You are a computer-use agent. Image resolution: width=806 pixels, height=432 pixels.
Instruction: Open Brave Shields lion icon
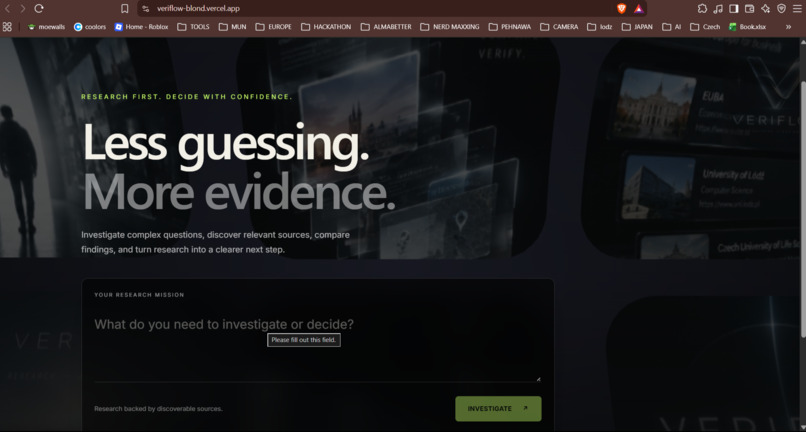[621, 9]
